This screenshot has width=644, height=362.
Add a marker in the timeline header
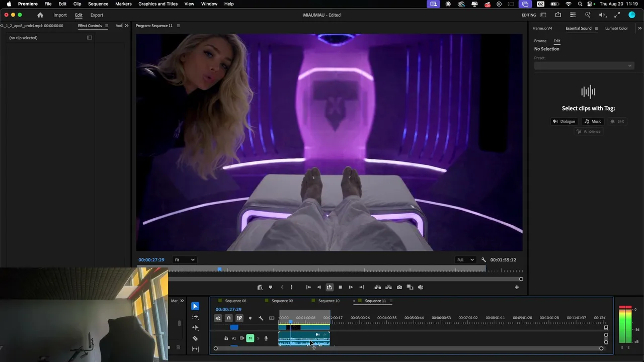pos(250,318)
